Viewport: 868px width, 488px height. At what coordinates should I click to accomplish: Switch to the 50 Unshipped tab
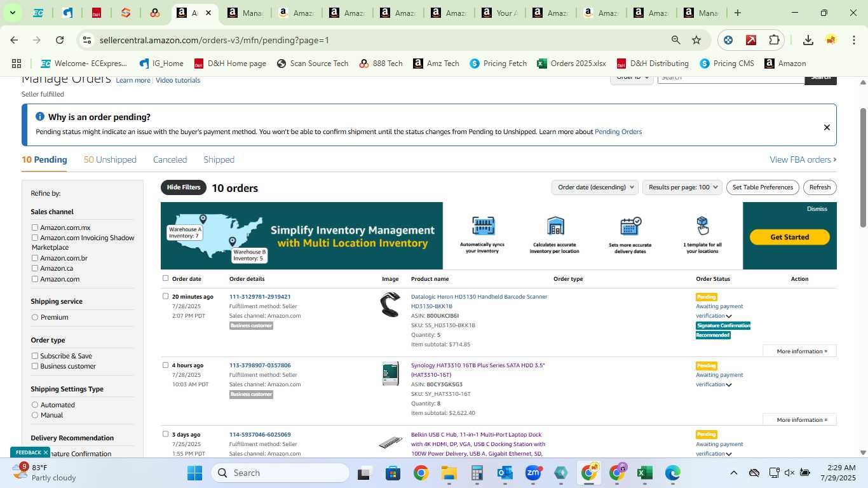click(x=110, y=159)
